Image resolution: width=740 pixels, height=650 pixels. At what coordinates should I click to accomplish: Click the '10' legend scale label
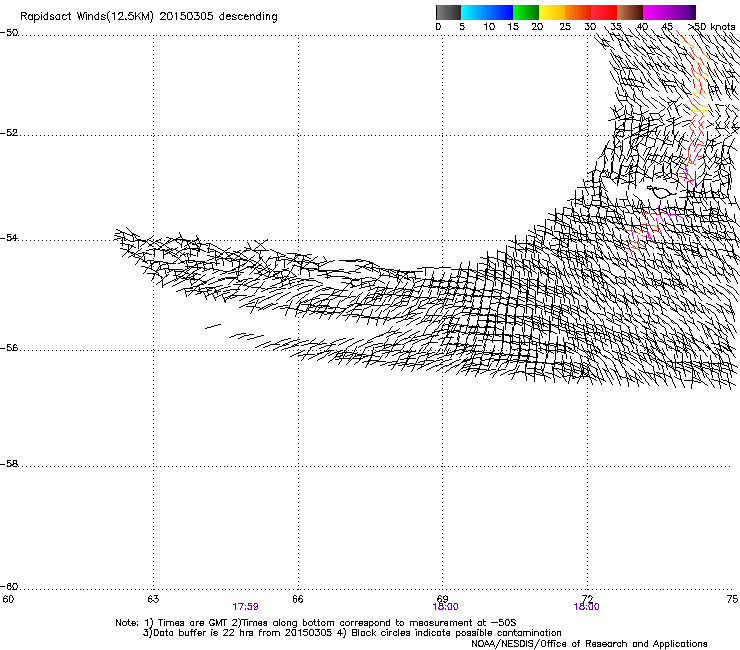click(489, 27)
